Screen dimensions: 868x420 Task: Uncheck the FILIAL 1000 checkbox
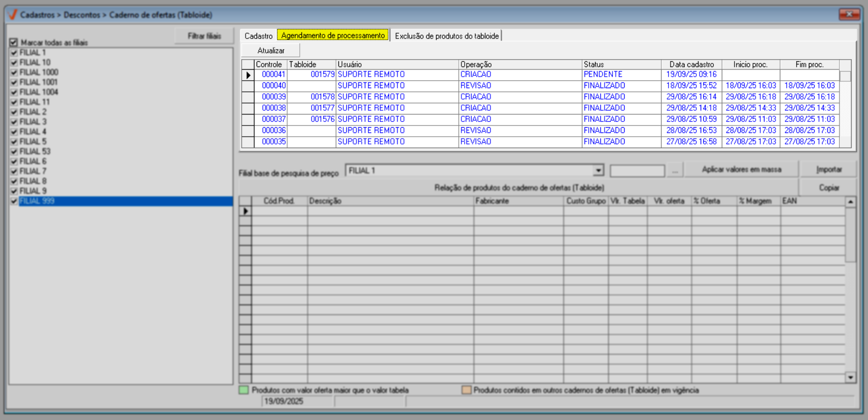14,72
